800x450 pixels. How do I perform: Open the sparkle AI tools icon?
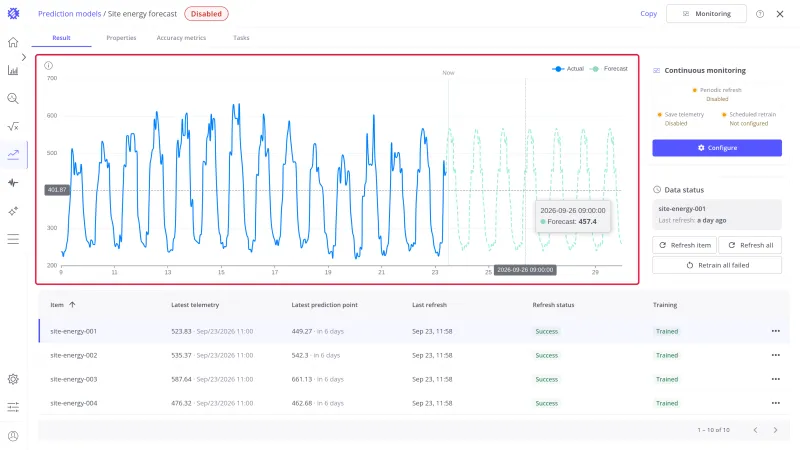tap(13, 211)
